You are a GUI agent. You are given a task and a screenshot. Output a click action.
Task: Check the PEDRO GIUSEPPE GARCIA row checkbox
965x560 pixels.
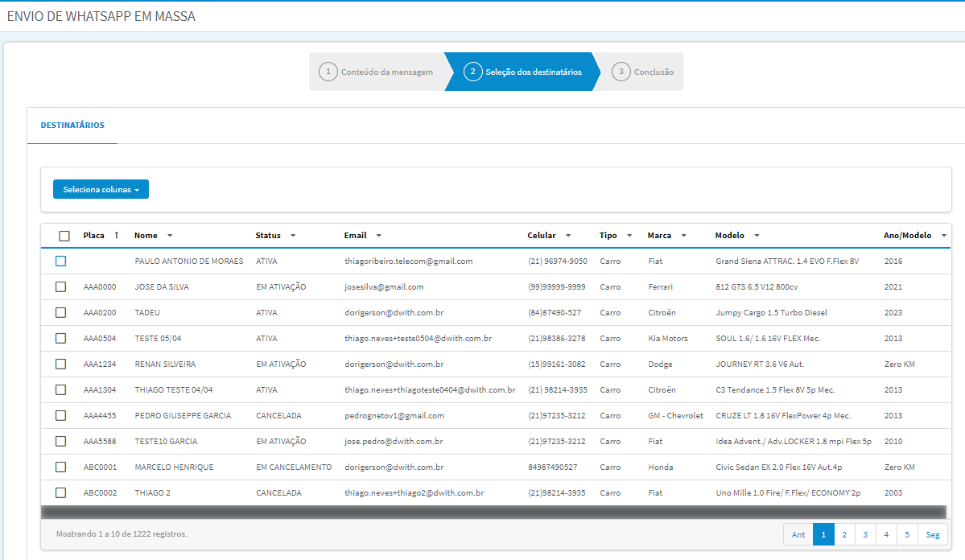[x=60, y=415]
